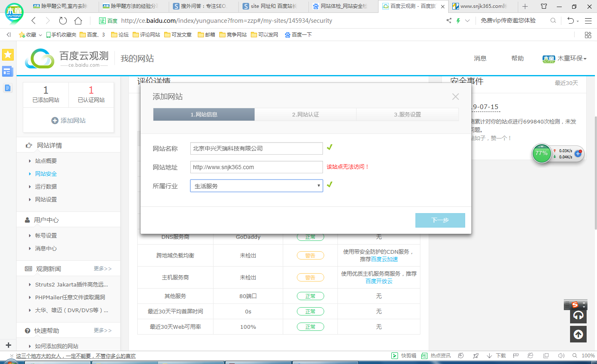
Task: Click the yellow star favorites sidebar icon
Action: tap(8, 54)
